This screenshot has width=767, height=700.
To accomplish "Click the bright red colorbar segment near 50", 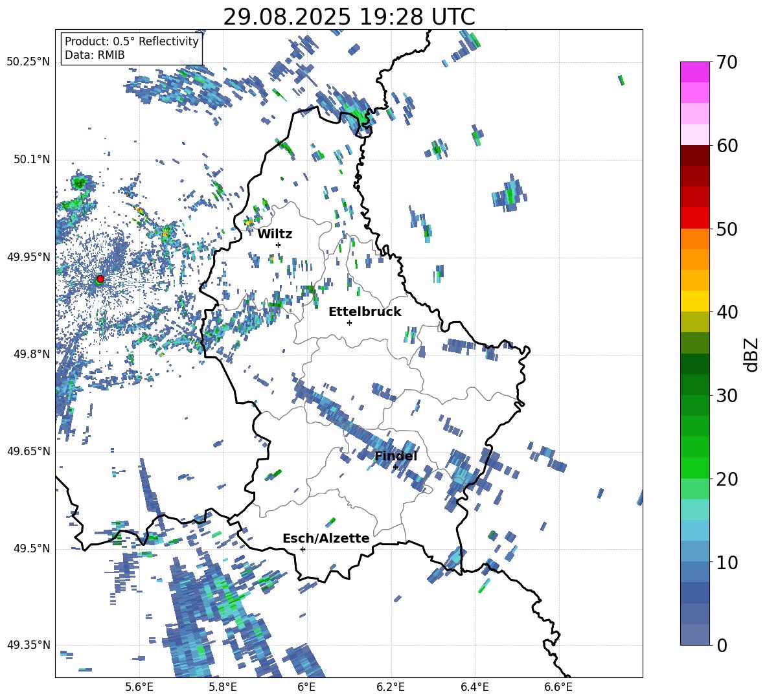I will (694, 218).
